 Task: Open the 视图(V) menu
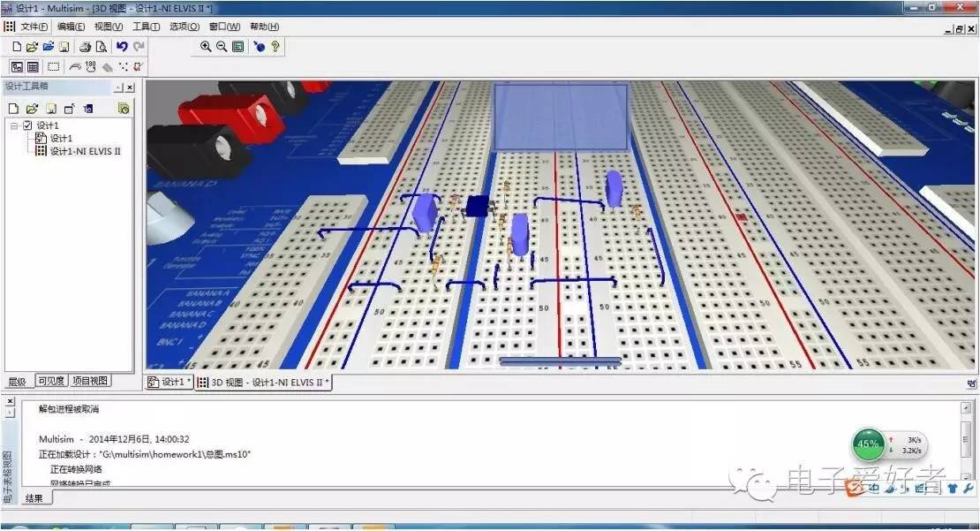(108, 27)
